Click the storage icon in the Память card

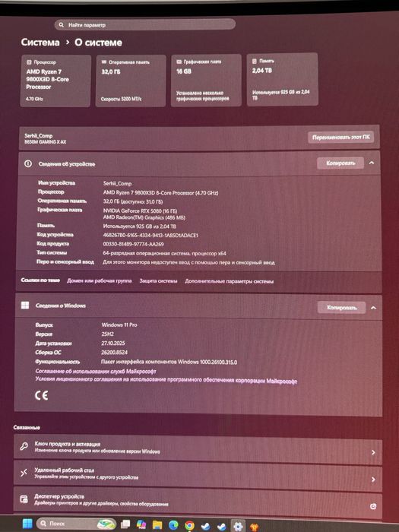(x=254, y=61)
